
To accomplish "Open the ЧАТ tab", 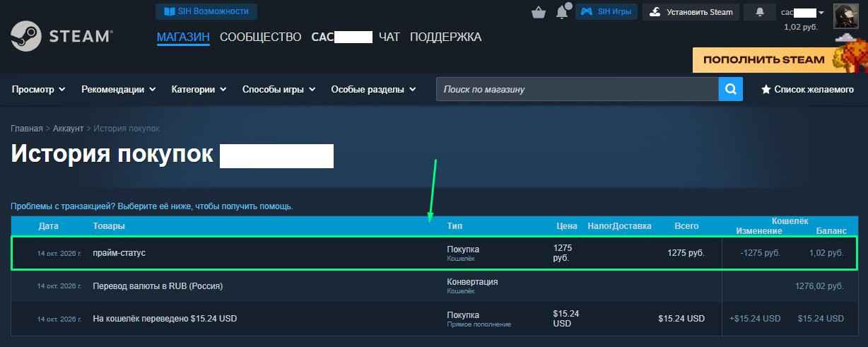I will [389, 37].
